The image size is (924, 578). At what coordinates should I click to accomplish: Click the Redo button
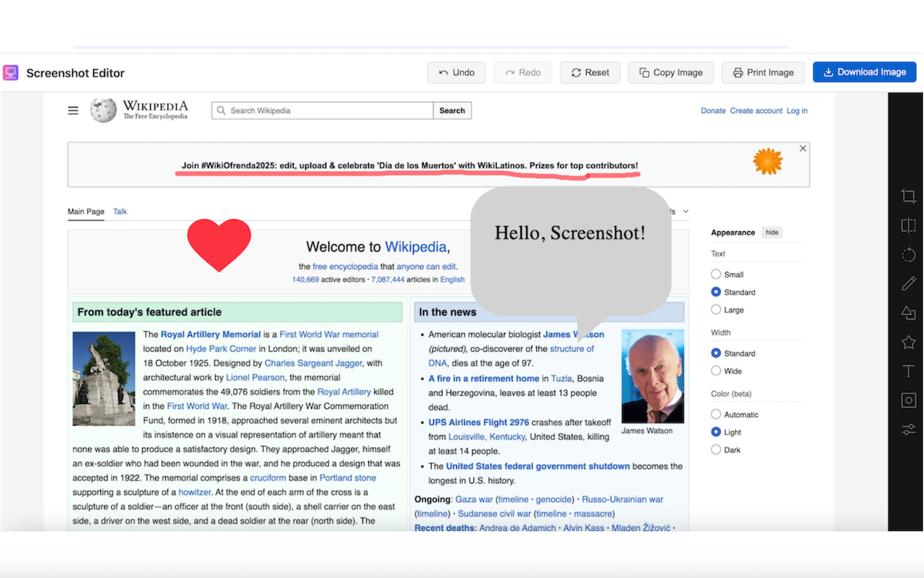click(x=523, y=72)
